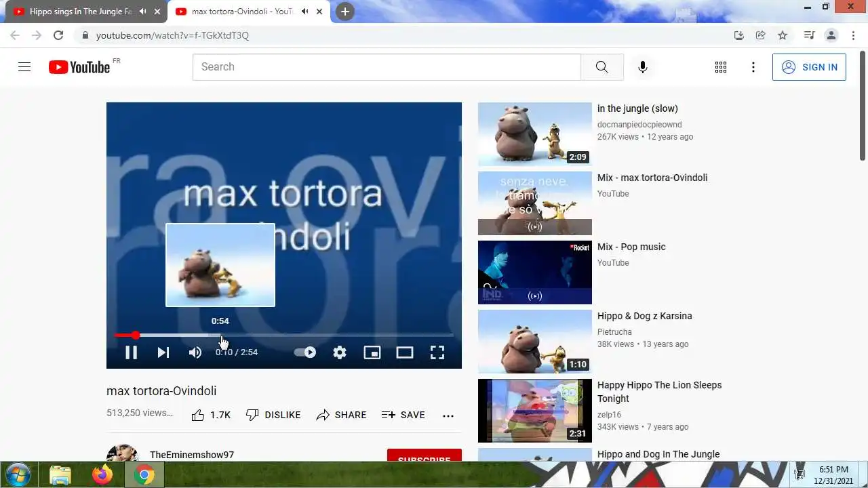Open the Chrome three-dot menu
868x488 pixels.
[x=854, y=35]
